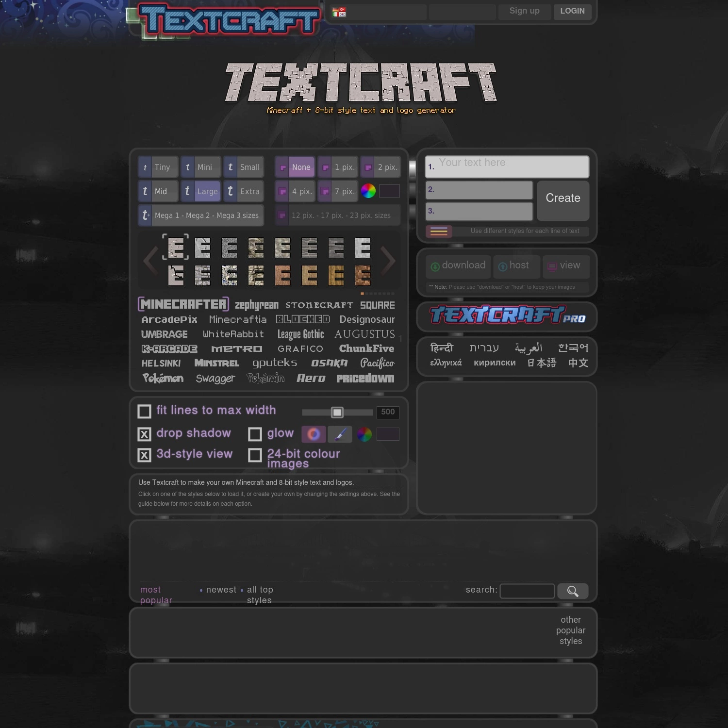Screen dimensions: 728x728
Task: Select the Umbrage font
Action: click(x=165, y=334)
